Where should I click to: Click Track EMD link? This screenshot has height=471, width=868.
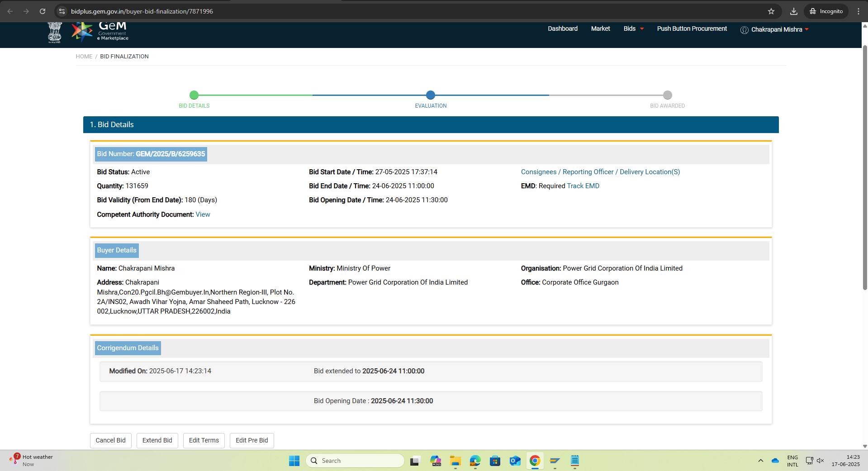[x=583, y=186]
